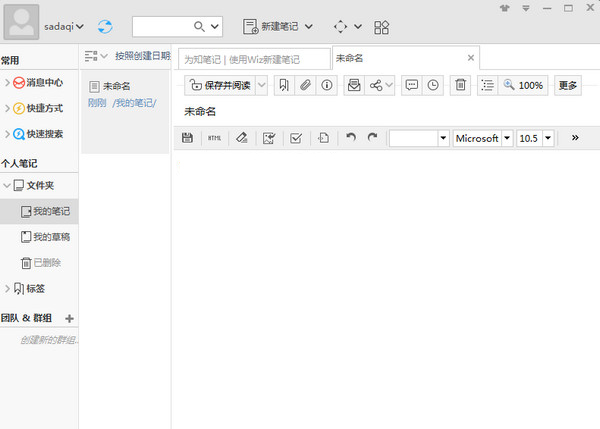Click the redo arrow in editor toolbar
Screen dimensions: 600x429
click(x=372, y=138)
